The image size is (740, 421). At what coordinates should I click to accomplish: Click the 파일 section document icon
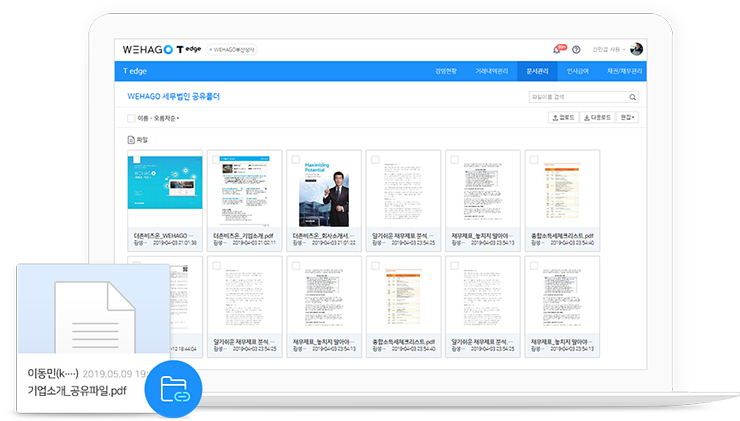(130, 141)
